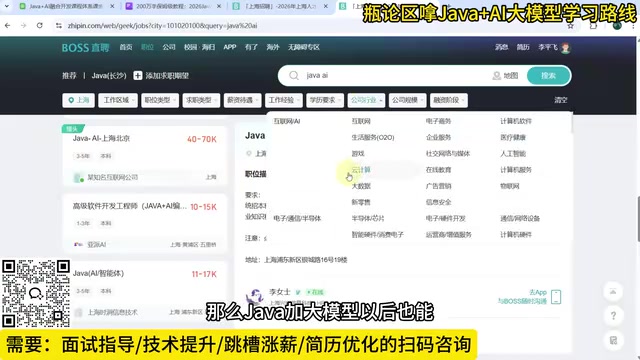
Task: Choose 电子商务 industry option
Action: (x=438, y=121)
